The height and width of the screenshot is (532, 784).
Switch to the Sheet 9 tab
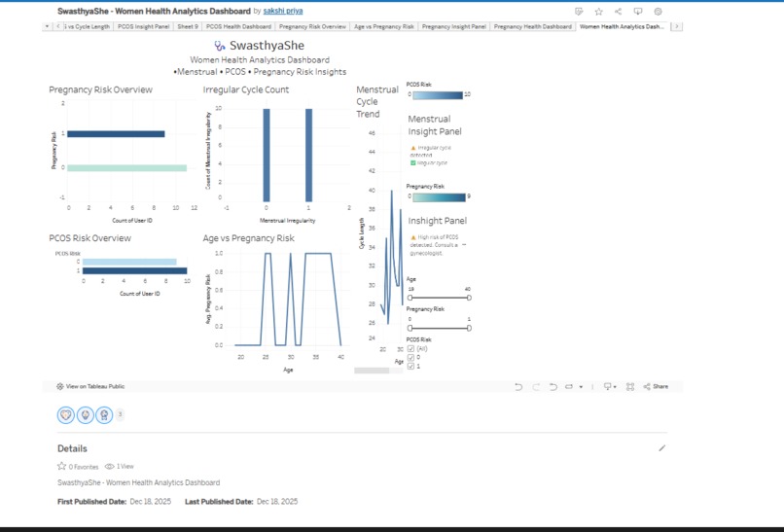(x=188, y=26)
